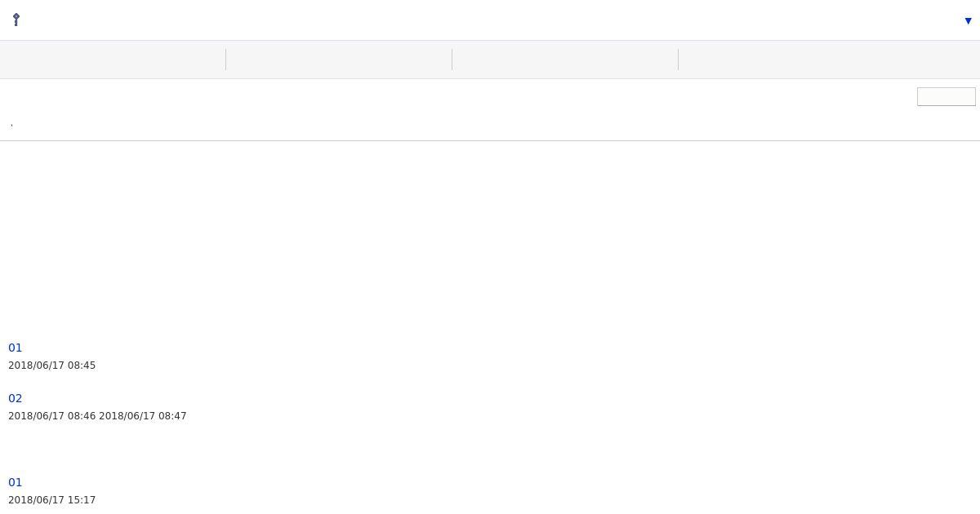This screenshot has height=514, width=980.
Task: Click the 2018/06/17 15:17 timestamp
Action: coord(51,500)
